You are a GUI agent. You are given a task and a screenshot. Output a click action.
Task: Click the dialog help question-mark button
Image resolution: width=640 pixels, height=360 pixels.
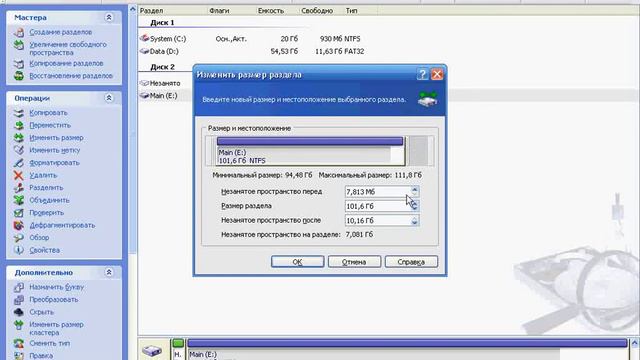[422, 74]
